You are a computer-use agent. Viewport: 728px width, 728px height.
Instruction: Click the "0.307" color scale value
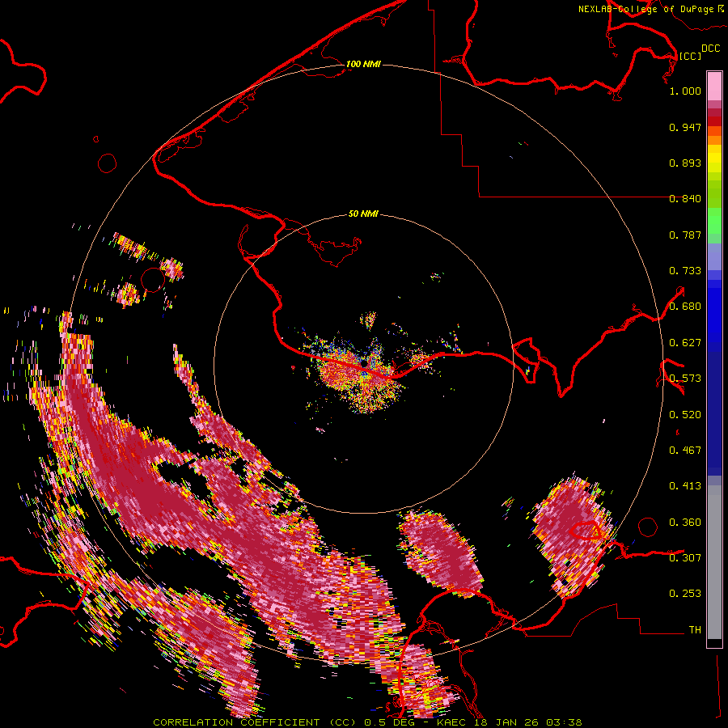[685, 558]
